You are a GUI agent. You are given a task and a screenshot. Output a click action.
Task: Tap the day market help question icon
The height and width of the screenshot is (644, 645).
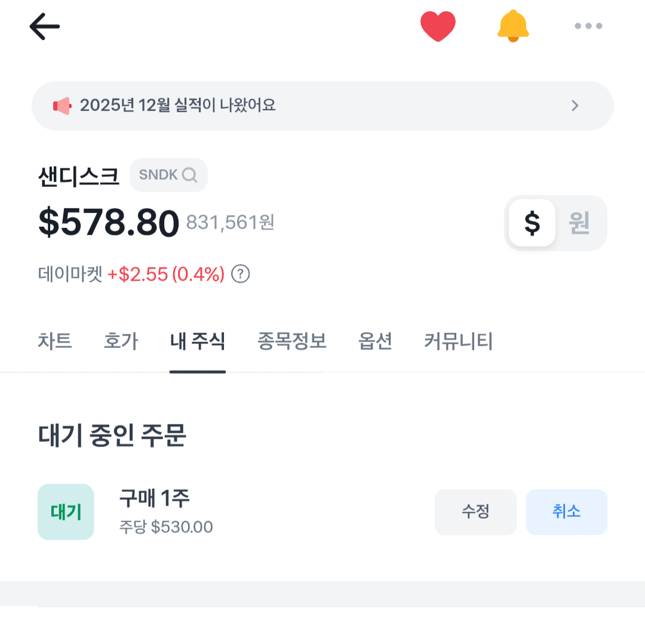click(240, 275)
